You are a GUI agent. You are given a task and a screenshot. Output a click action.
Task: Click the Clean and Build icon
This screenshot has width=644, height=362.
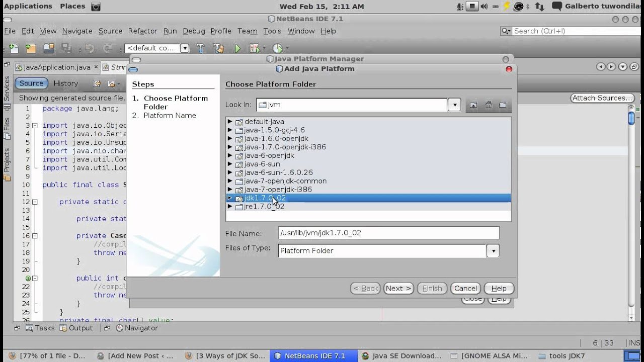click(218, 48)
